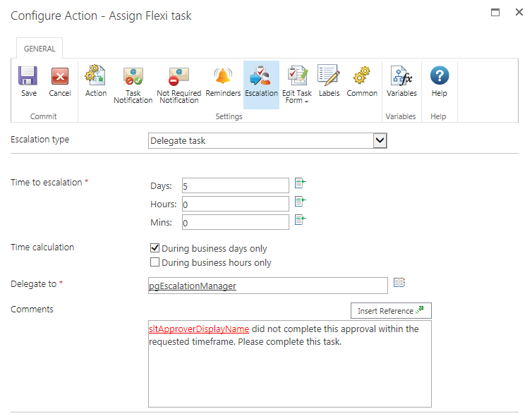Open people picker beside Delegate to
Image resolution: width=532 pixels, height=416 pixels.
click(399, 283)
